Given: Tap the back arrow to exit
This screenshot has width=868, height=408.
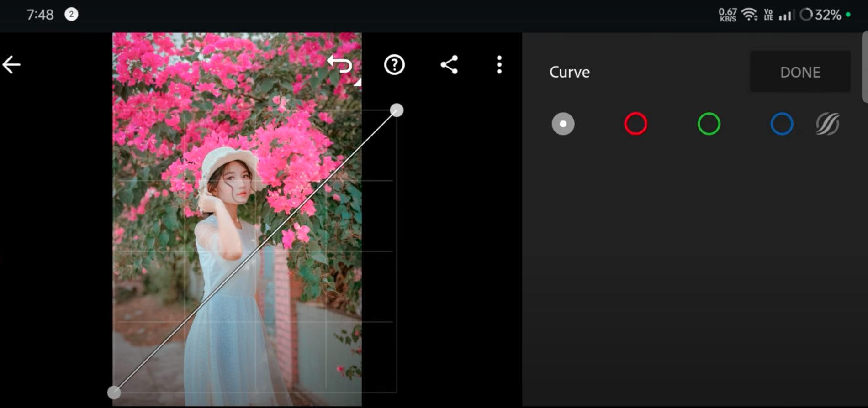Looking at the screenshot, I should coord(11,65).
